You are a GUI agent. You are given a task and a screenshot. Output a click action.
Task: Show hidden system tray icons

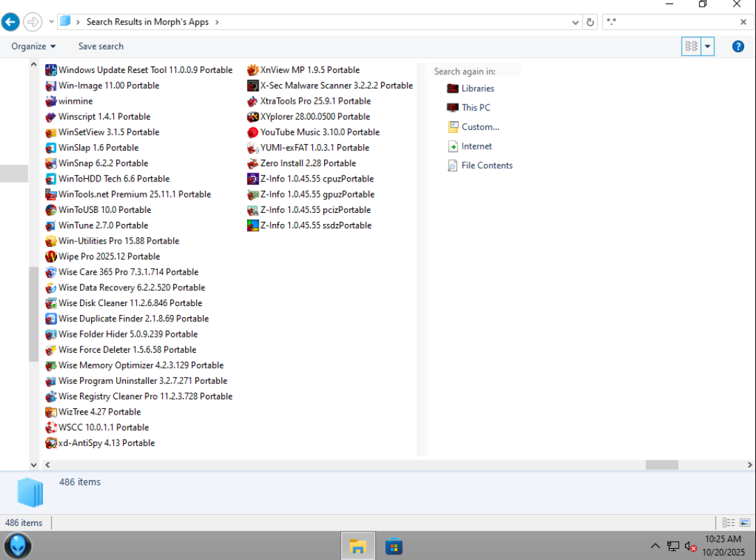655,546
